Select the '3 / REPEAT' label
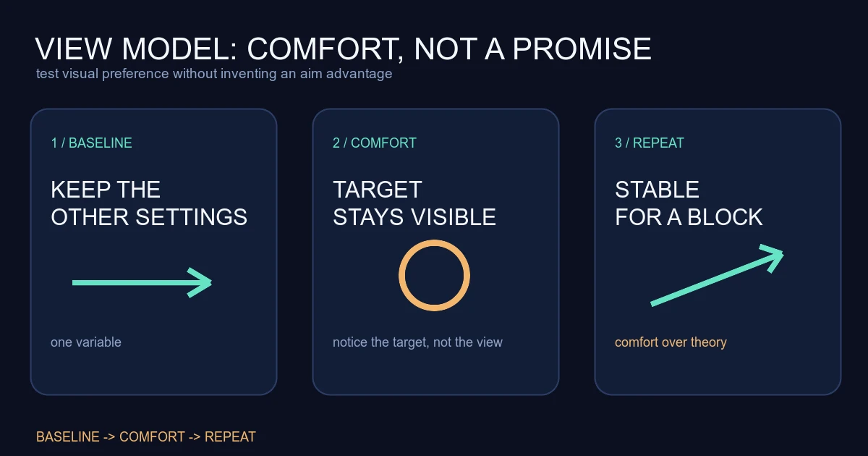This screenshot has height=456, width=868. (x=650, y=143)
